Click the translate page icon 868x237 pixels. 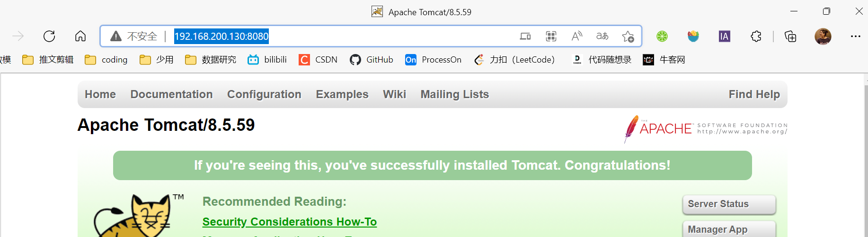pyautogui.click(x=602, y=36)
